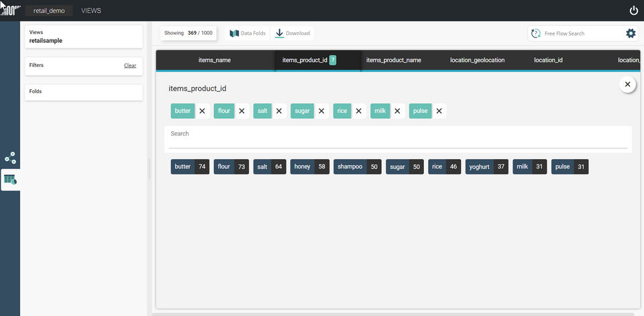
Task: Select the shampoo 50 value chip
Action: 358,167
